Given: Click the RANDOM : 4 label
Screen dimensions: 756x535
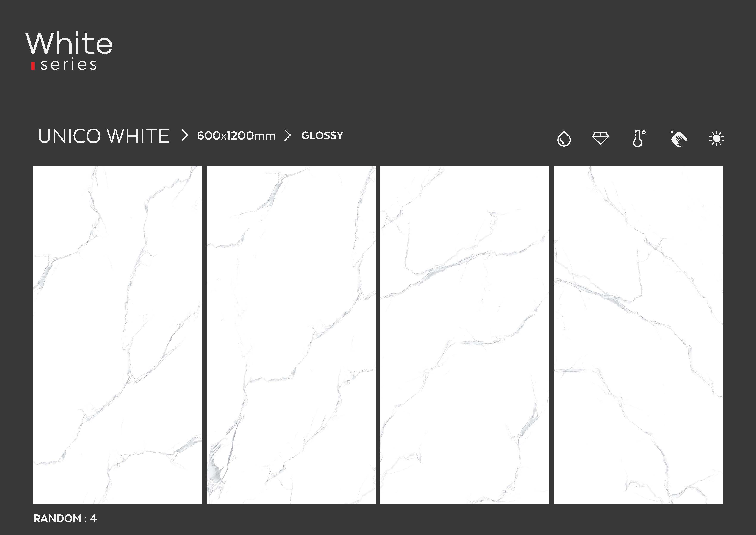Looking at the screenshot, I should click(65, 518).
